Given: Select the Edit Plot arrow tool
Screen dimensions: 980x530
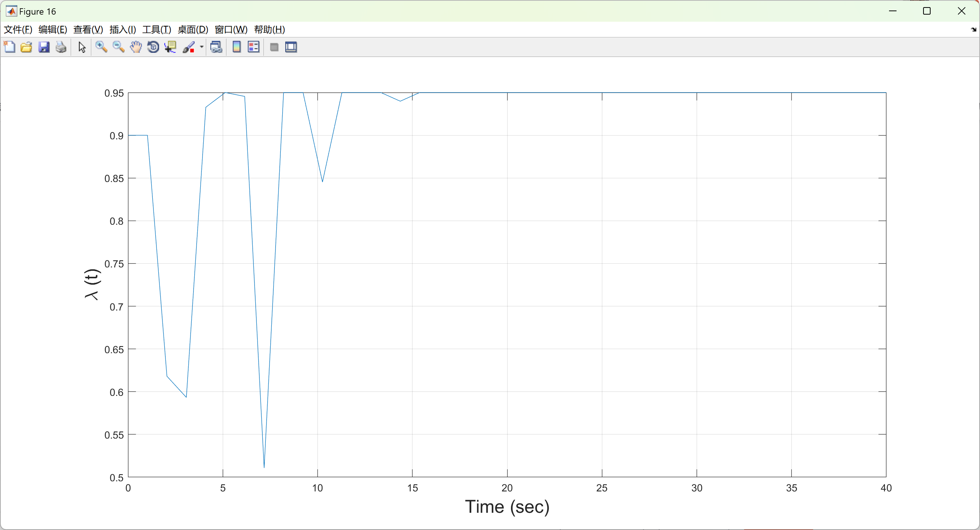Looking at the screenshot, I should tap(82, 47).
